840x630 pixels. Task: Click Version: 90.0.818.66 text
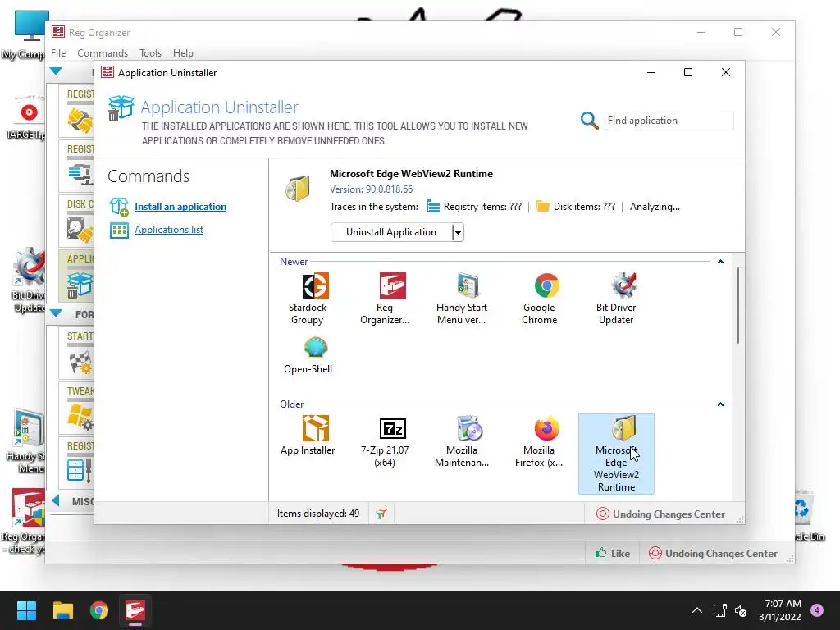point(372,189)
